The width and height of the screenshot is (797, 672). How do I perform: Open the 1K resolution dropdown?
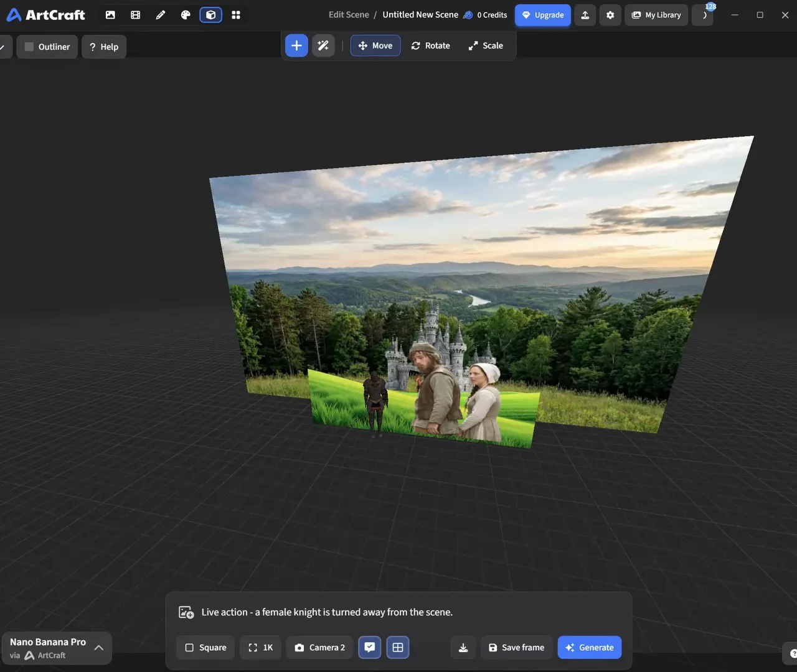(260, 648)
